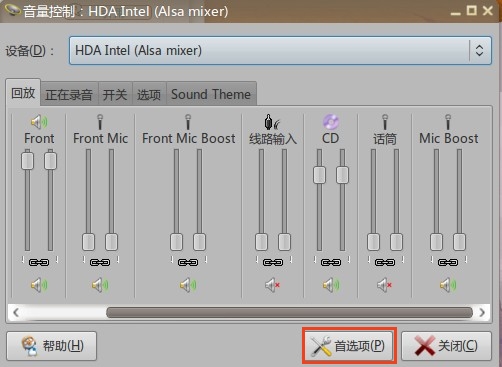Viewport: 502px width, 367px height.
Task: Mute the Mic Boost channel
Action: pos(448,285)
